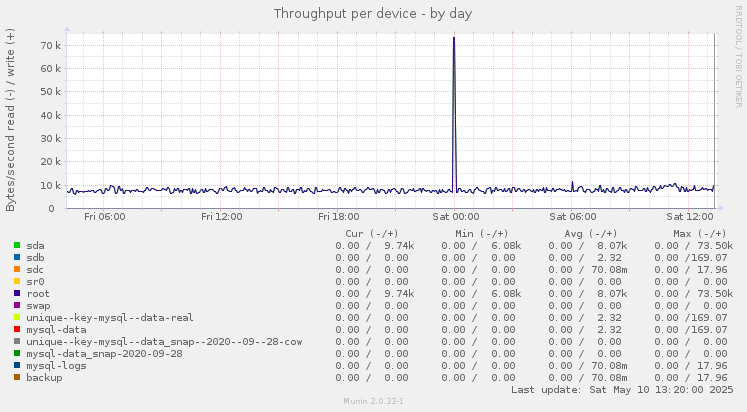Click the 'backup' legend label
747x412 pixels.
44,378
